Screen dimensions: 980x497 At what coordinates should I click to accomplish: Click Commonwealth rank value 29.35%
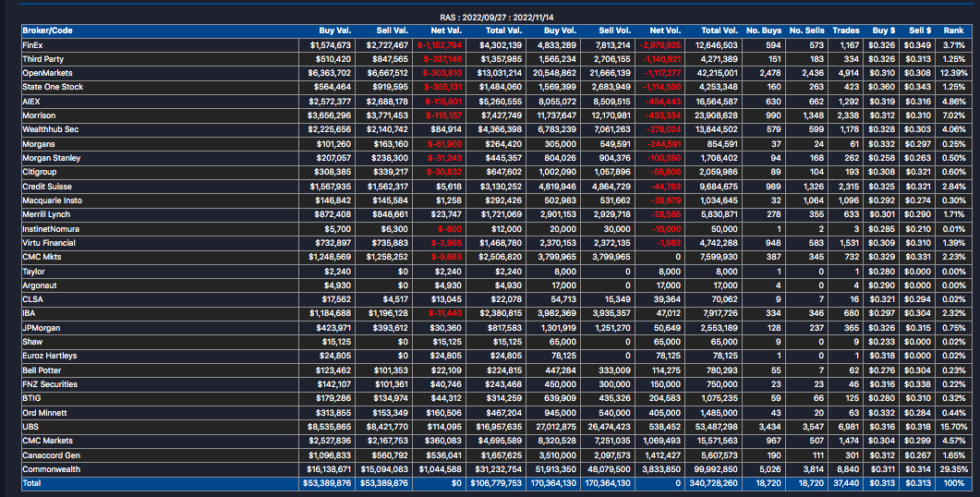[x=954, y=469]
